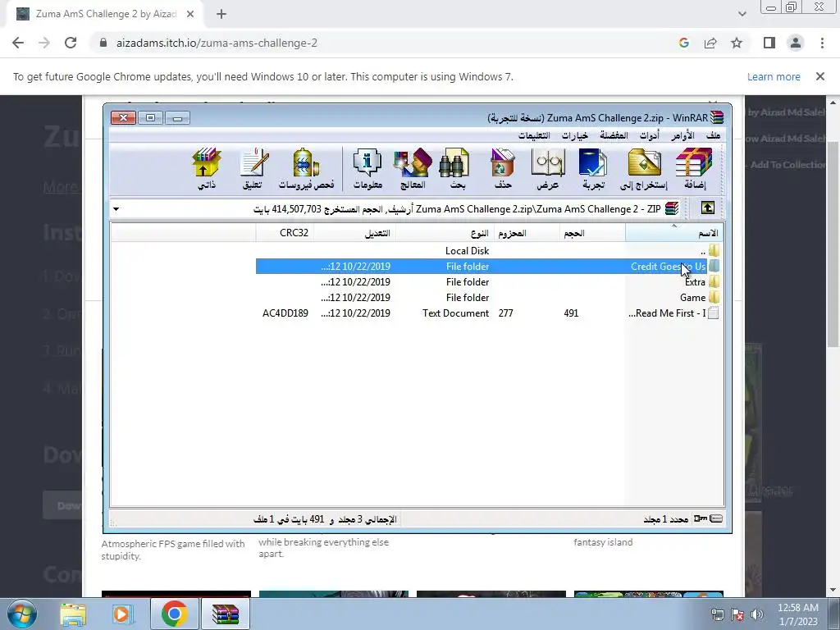The width and height of the screenshot is (840, 630).
Task: Run the Test (تجربة) archive tool
Action: (593, 169)
